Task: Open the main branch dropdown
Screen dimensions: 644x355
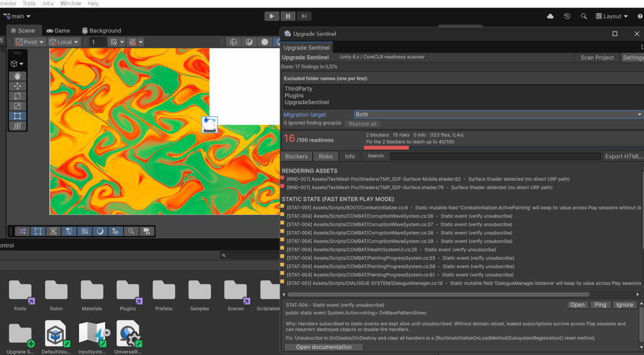Action: 17,17
